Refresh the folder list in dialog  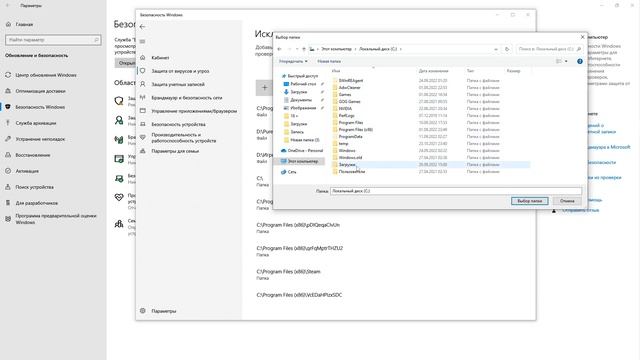click(507, 49)
